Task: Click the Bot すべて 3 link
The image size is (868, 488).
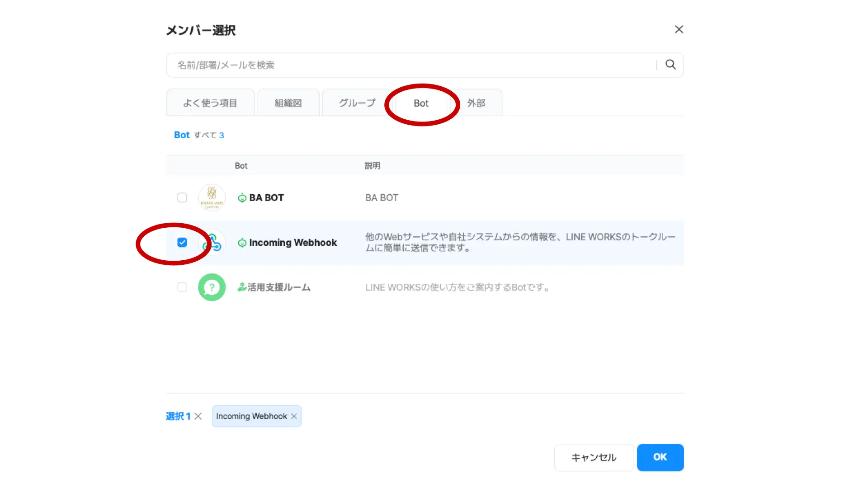Action: tap(199, 135)
